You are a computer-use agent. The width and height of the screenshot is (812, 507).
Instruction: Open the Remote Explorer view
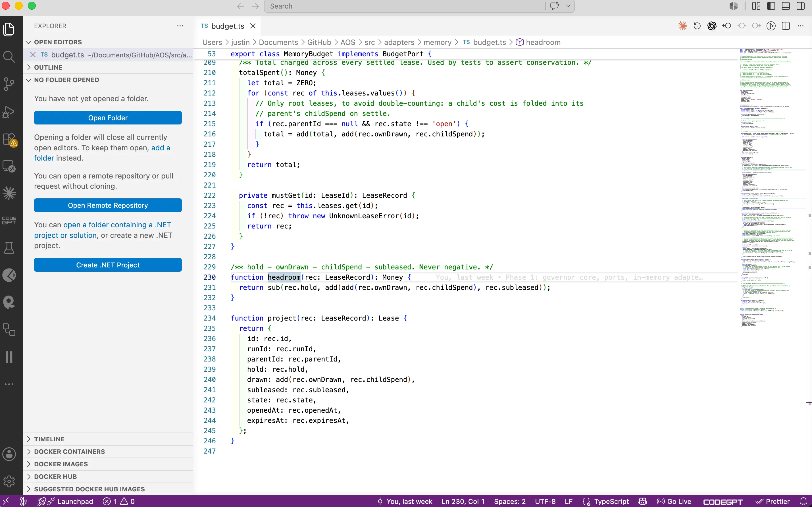pos(9,166)
